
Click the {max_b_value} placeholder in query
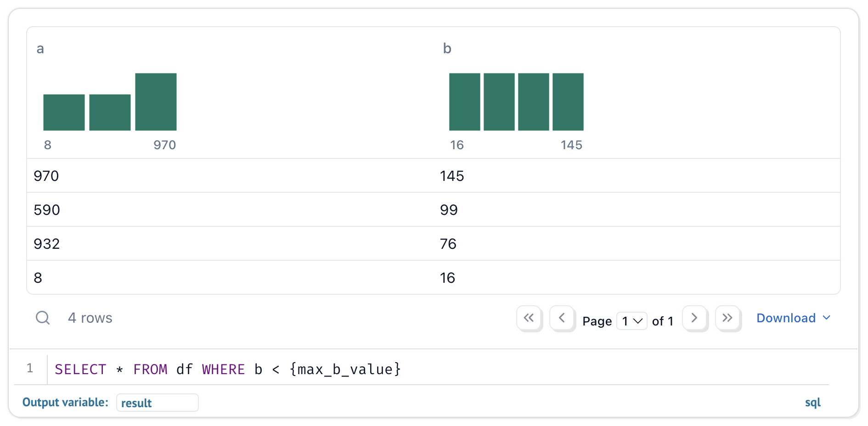pos(345,369)
